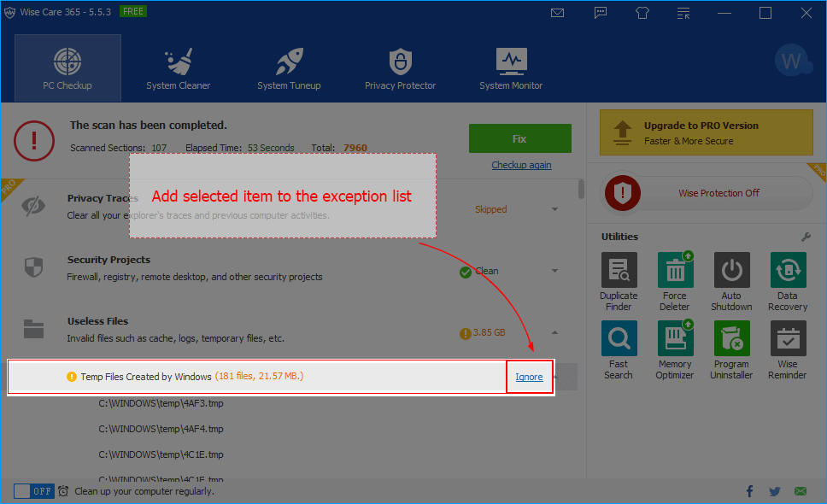Collapse the Useless Files section
Viewport: 827px width, 504px height.
click(555, 332)
